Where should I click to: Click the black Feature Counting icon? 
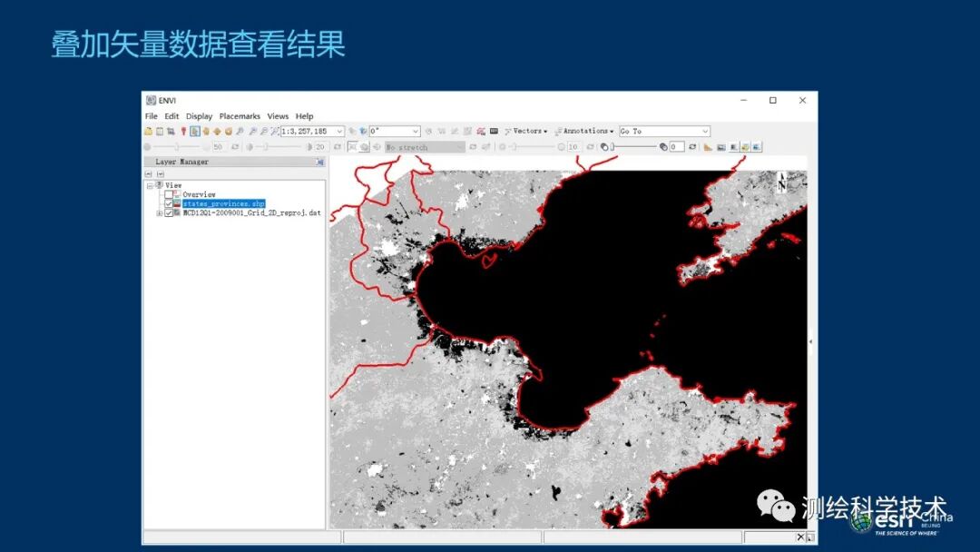click(494, 132)
